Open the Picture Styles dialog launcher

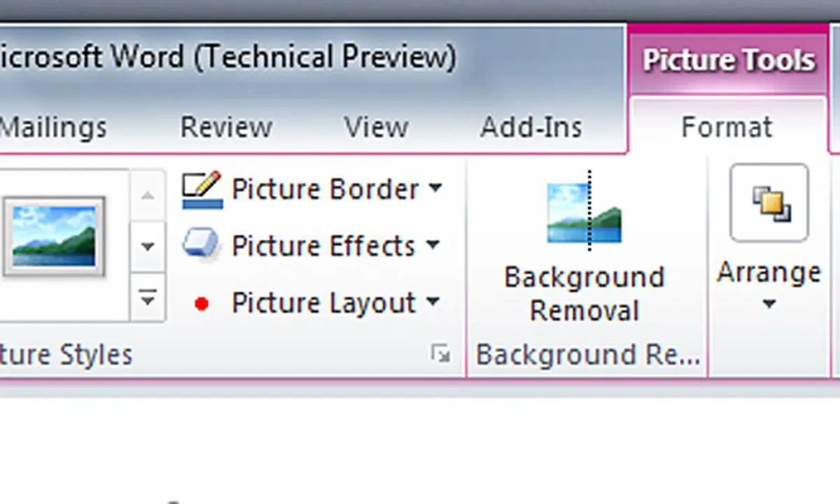click(440, 354)
